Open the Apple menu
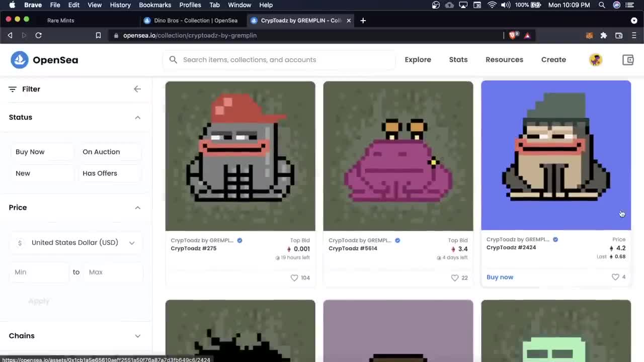This screenshot has height=362, width=644. pyautogui.click(x=12, y=5)
